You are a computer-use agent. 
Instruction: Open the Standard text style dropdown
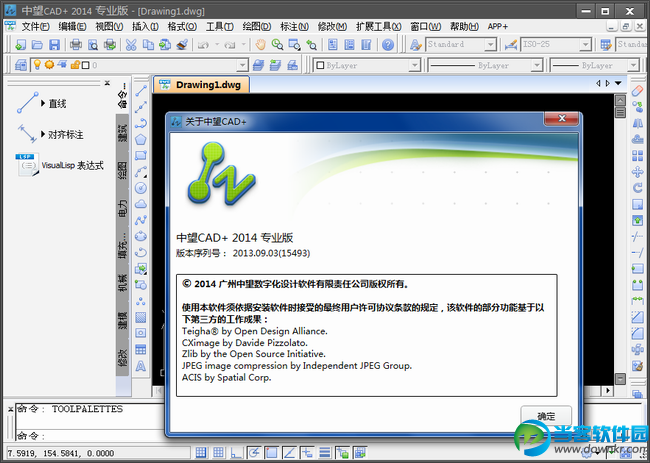(x=490, y=44)
